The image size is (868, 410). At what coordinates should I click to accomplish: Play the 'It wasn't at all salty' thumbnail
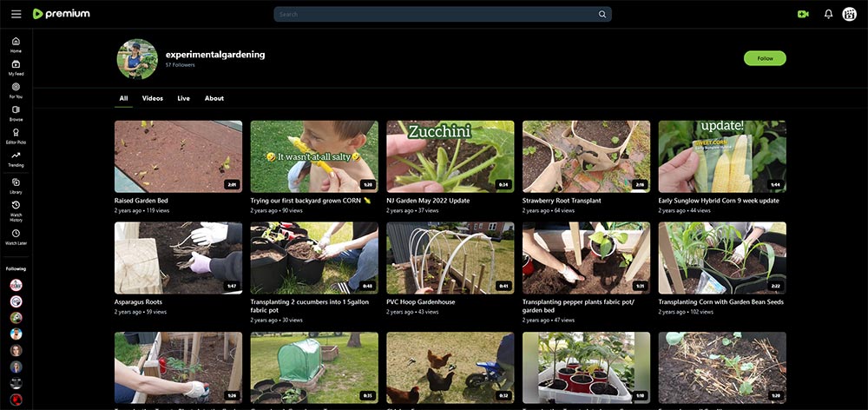tap(314, 156)
